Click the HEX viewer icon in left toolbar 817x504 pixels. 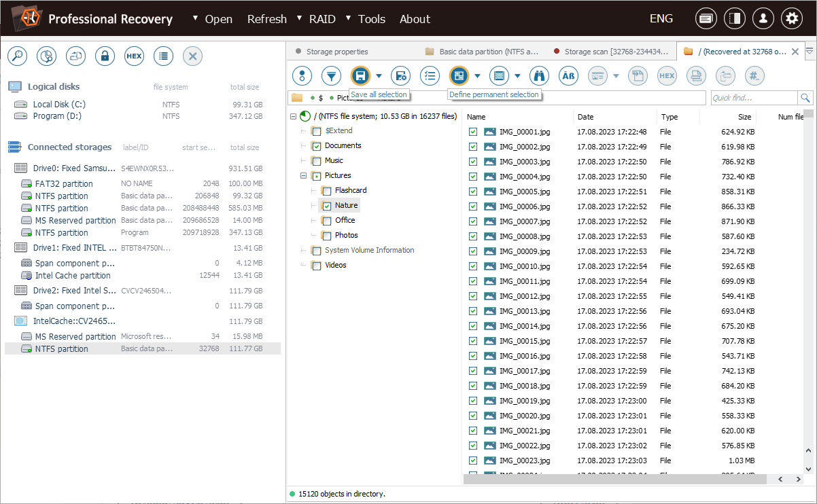tap(135, 56)
